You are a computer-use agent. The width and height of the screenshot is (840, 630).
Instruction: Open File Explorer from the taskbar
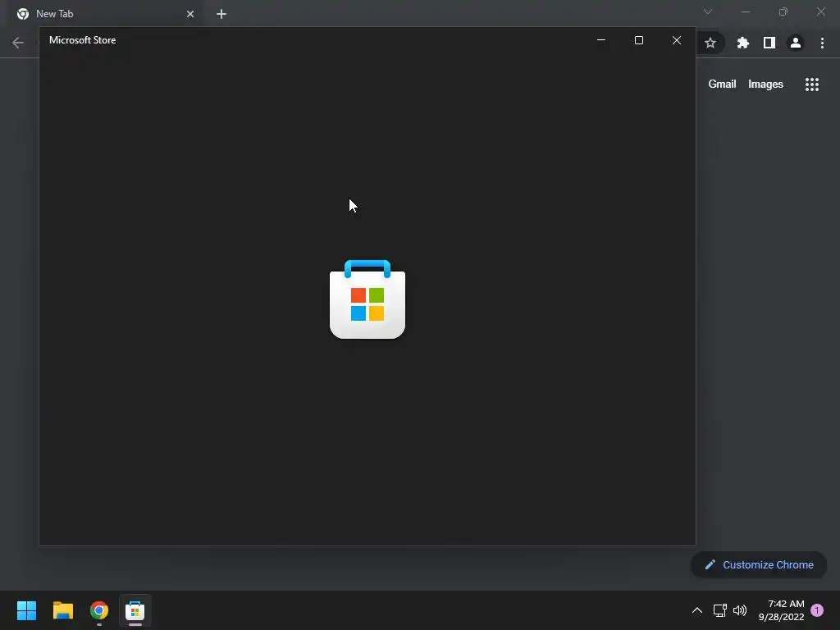click(62, 610)
